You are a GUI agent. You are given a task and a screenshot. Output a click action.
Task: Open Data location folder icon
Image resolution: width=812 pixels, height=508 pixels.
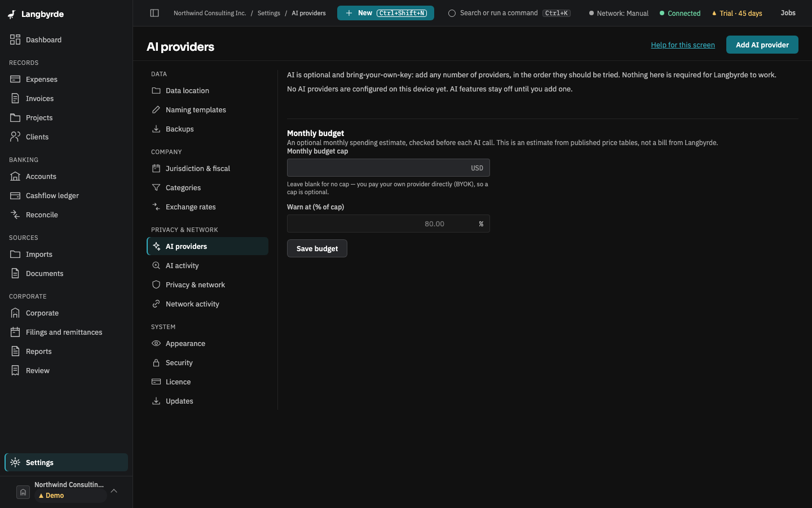coord(156,90)
